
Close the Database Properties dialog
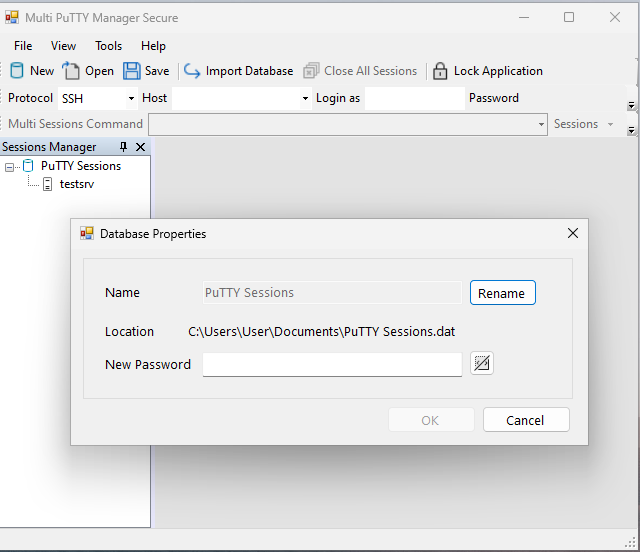click(573, 233)
